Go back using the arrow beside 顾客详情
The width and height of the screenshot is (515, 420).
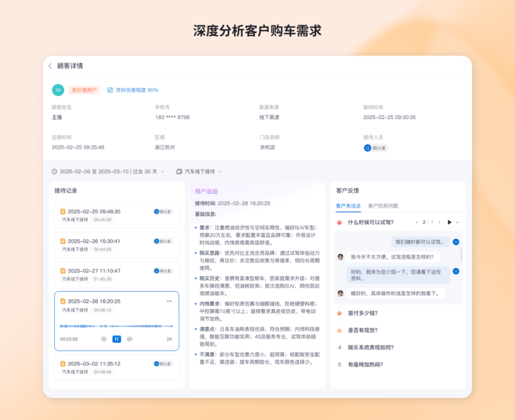50,66
